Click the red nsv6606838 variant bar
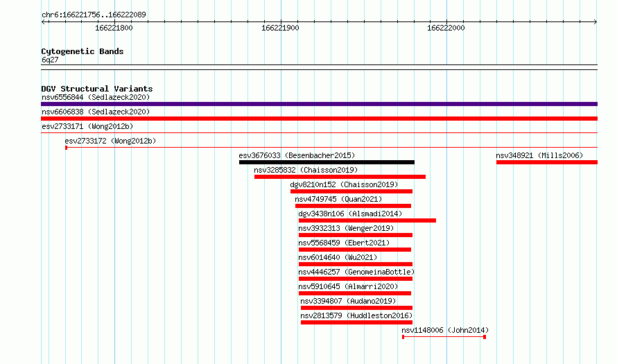The image size is (617, 364). [x=319, y=119]
